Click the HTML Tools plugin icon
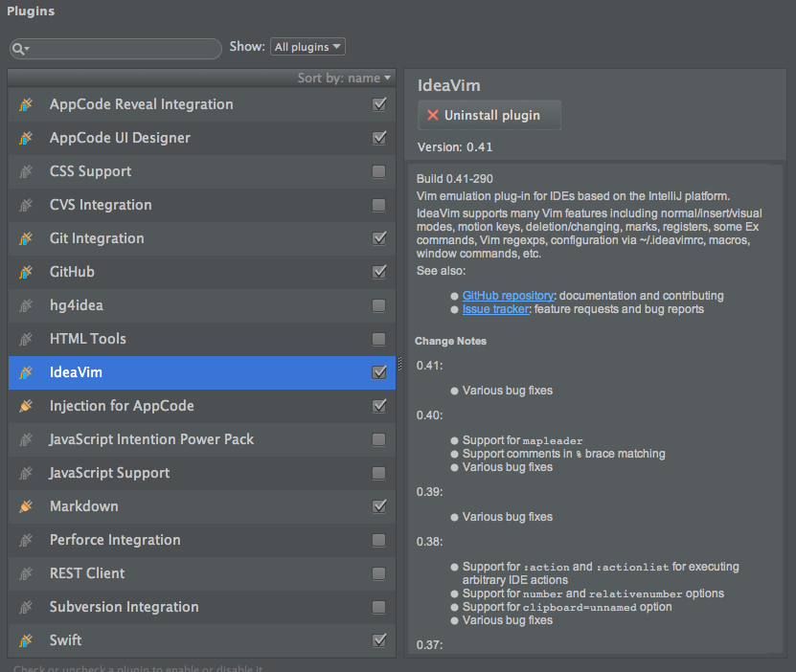The height and width of the screenshot is (672, 796). (x=26, y=339)
